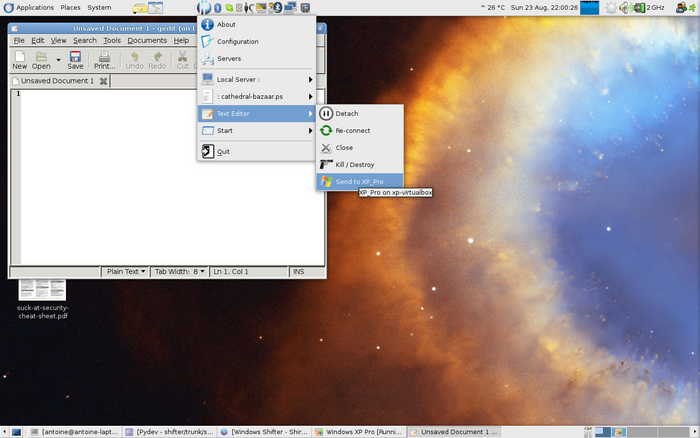The image size is (700, 438).
Task: Click the Save toolbar button in gedit
Action: point(75,61)
